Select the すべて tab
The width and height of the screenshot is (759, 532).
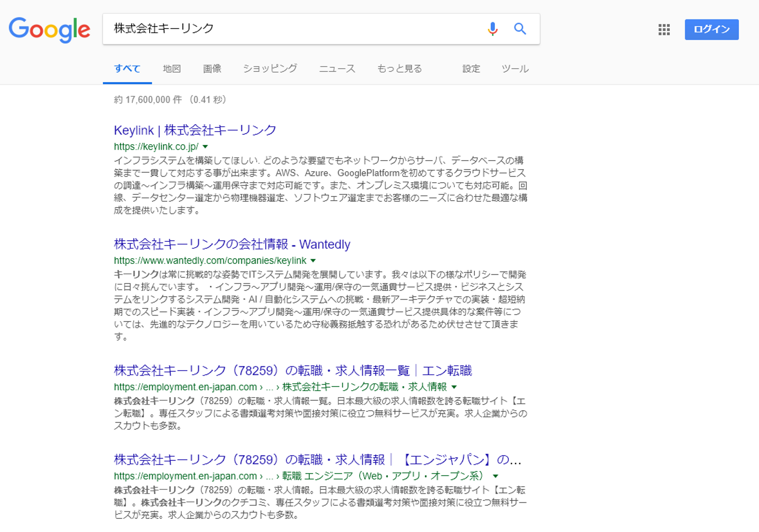tap(127, 69)
